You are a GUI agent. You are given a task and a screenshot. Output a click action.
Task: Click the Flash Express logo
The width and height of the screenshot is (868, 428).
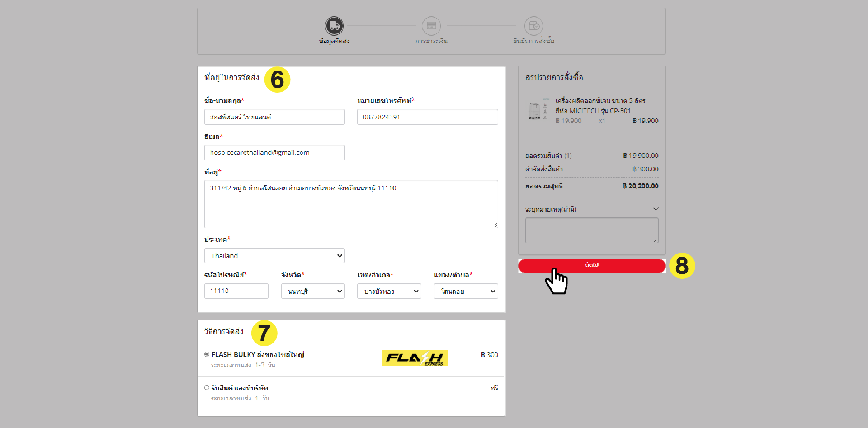415,358
